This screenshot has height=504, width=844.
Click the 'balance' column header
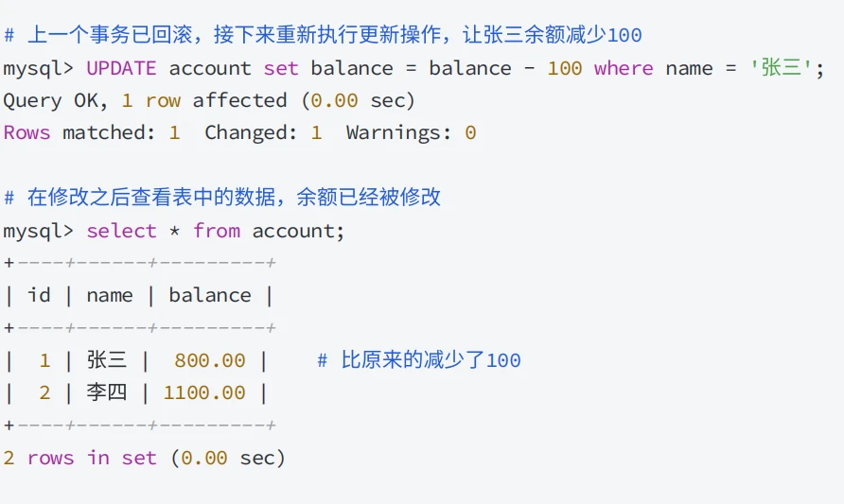point(210,295)
